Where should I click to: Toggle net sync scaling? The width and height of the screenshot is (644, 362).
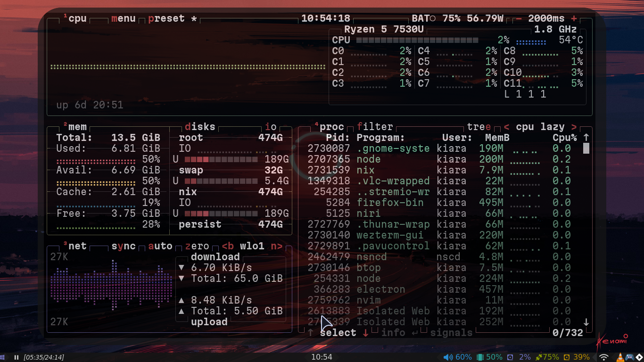click(x=124, y=246)
